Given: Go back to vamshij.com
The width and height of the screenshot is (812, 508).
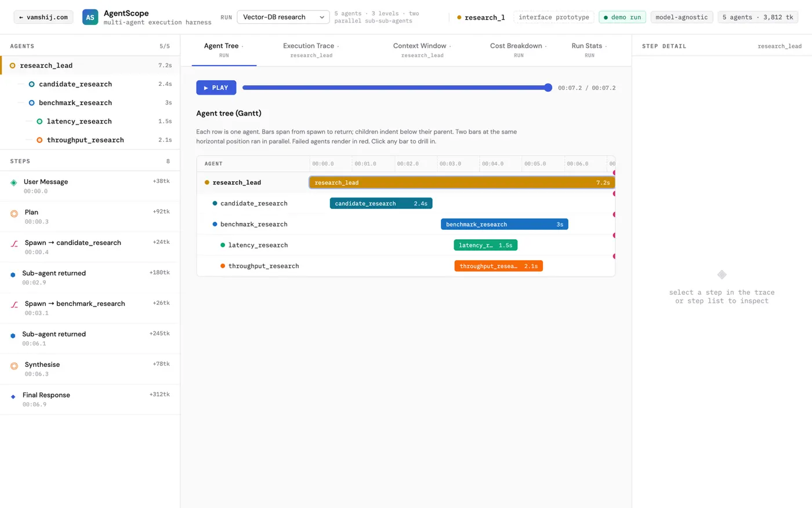Looking at the screenshot, I should point(43,17).
